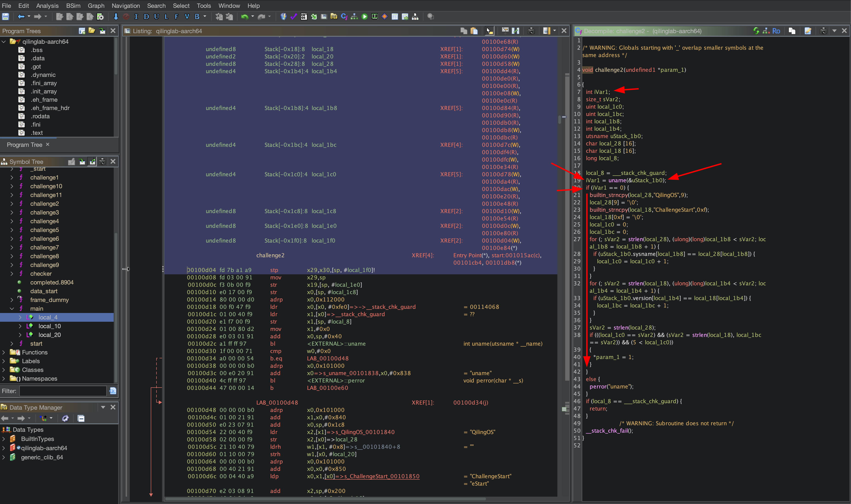The width and height of the screenshot is (851, 504).
Task: Open the Tools menu
Action: (204, 6)
